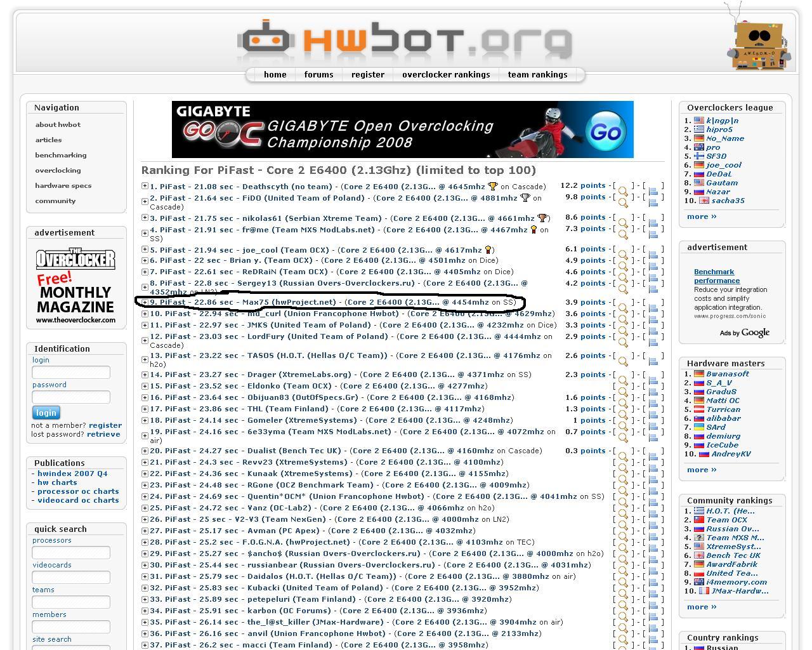The height and width of the screenshot is (650, 812).
Task: Expand rank 7 ReDRaiN result row
Action: tap(145, 271)
